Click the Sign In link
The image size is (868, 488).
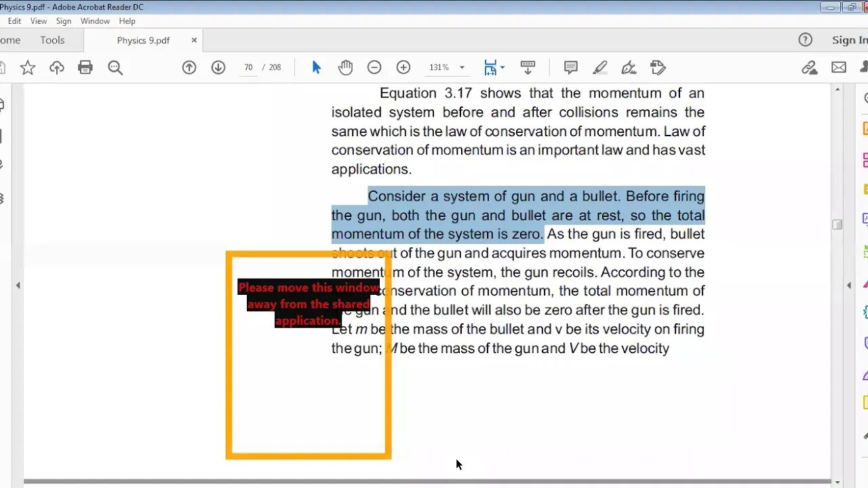pyautogui.click(x=850, y=40)
